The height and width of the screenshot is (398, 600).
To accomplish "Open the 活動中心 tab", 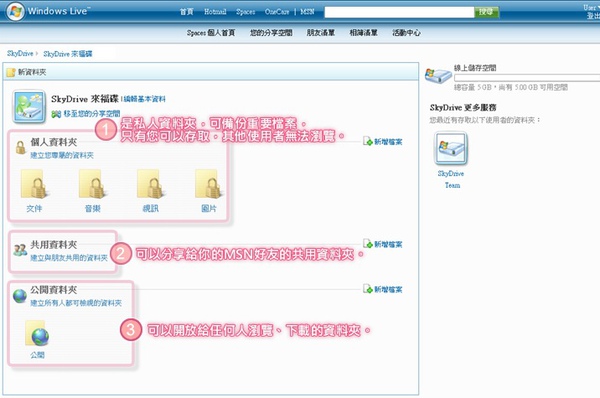I will (x=406, y=33).
